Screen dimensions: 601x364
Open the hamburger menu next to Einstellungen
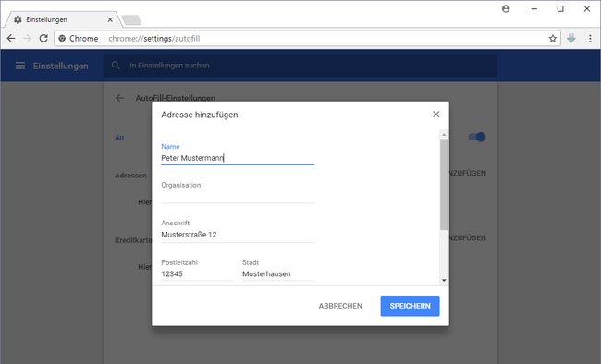[x=20, y=66]
